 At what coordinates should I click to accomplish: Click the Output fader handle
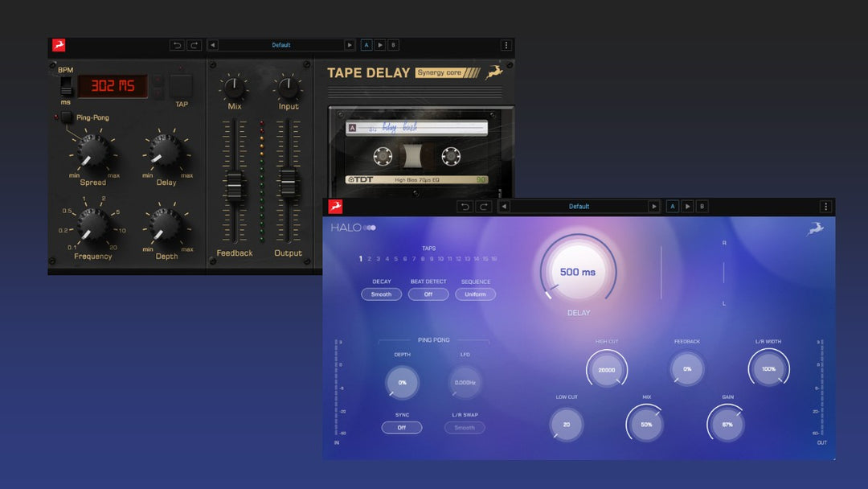click(288, 182)
